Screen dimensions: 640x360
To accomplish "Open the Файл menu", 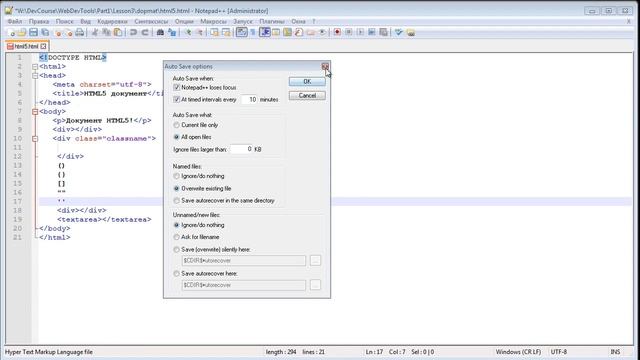I will coord(15,21).
